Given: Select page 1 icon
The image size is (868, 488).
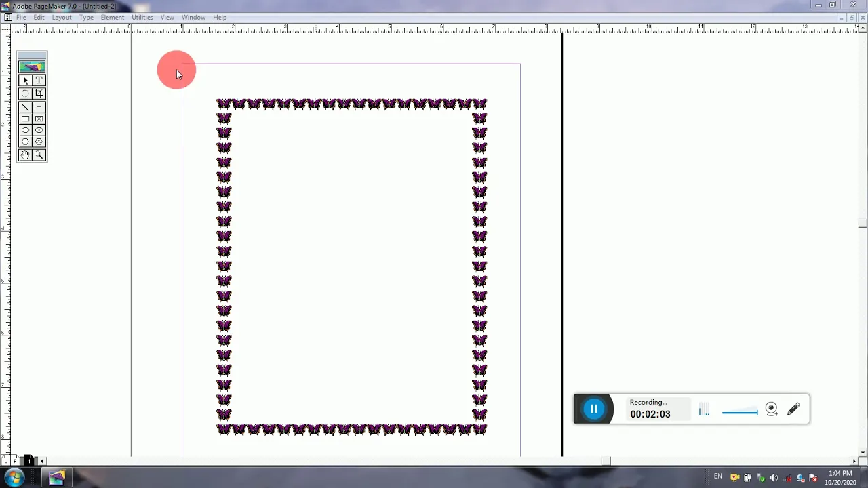Looking at the screenshot, I should (x=28, y=461).
